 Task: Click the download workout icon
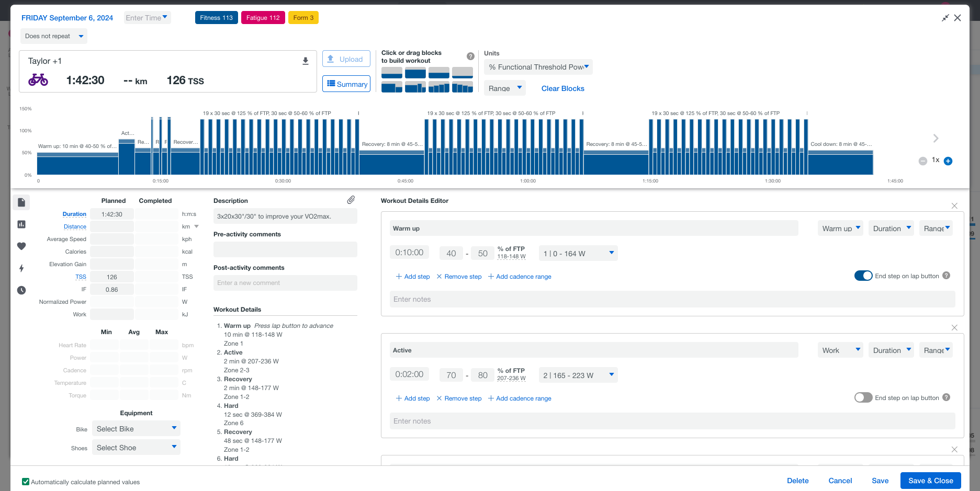tap(306, 61)
